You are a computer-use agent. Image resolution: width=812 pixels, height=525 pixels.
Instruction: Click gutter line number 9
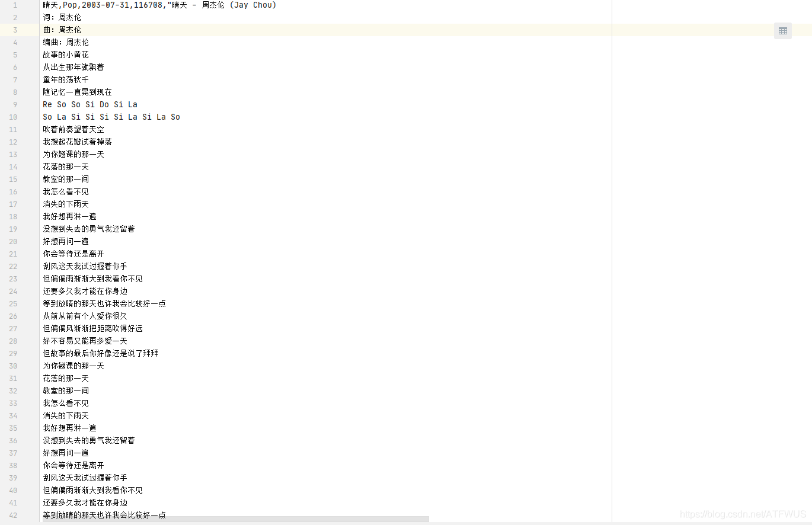click(15, 104)
